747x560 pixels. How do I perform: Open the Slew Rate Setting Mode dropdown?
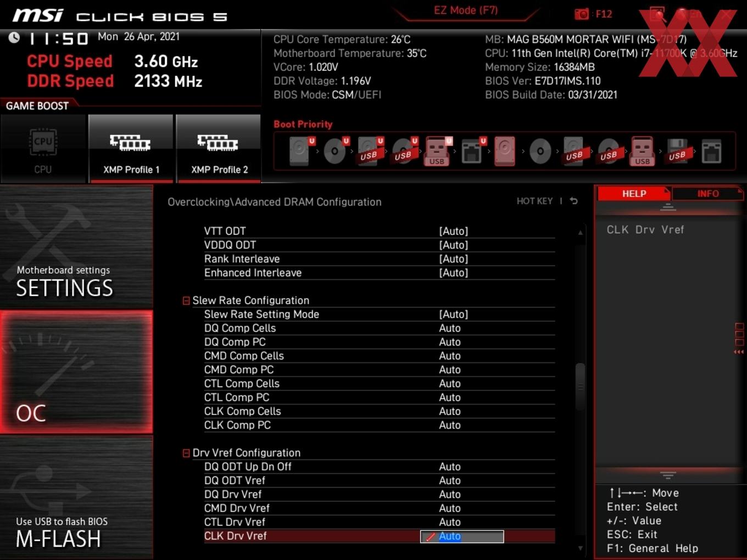pos(454,314)
